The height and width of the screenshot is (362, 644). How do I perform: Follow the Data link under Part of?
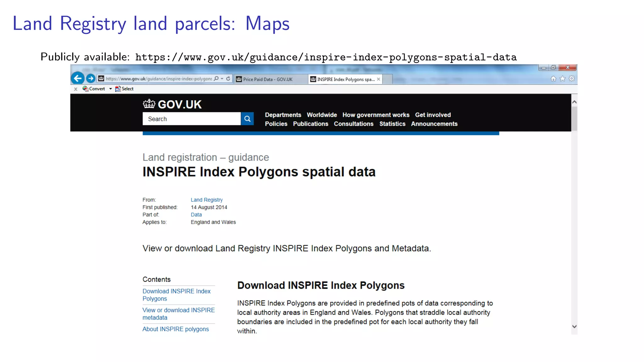[196, 215]
